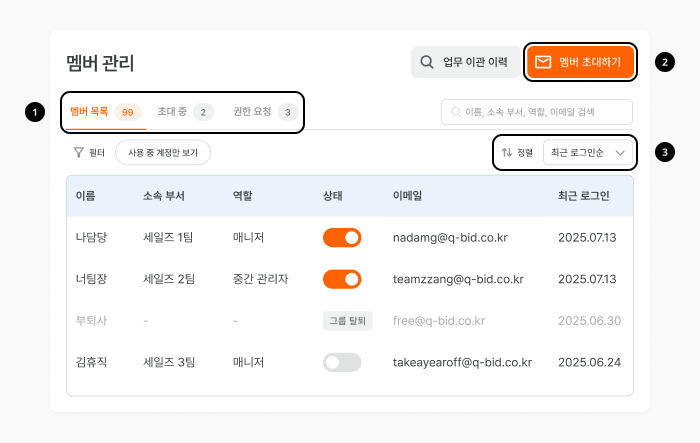The width and height of the screenshot is (700, 443).
Task: Disable the status toggle for 나담당
Action: (342, 238)
